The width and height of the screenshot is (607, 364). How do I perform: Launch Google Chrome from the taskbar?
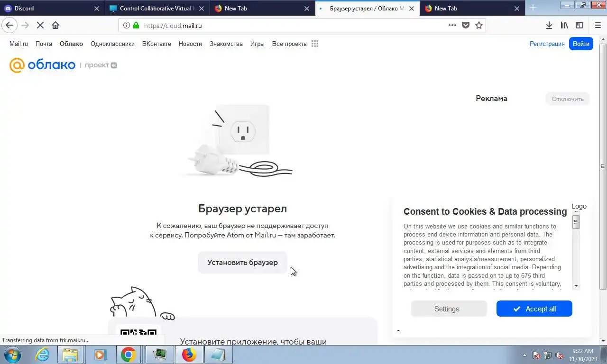[128, 355]
